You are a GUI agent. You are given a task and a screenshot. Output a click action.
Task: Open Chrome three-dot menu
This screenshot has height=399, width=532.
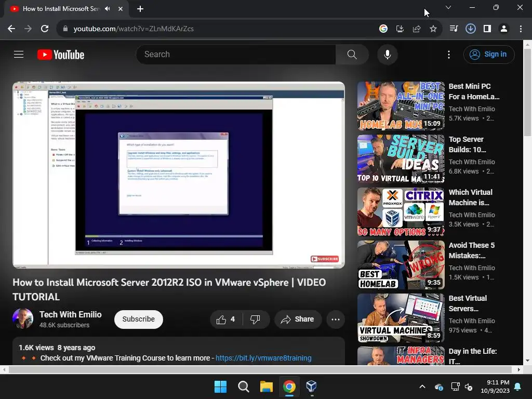pyautogui.click(x=521, y=29)
